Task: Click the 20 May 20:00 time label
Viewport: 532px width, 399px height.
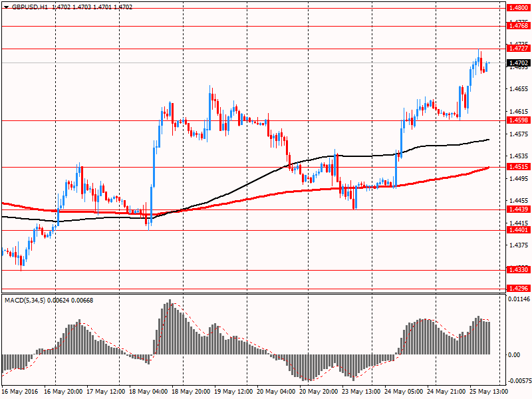Action: [x=319, y=392]
